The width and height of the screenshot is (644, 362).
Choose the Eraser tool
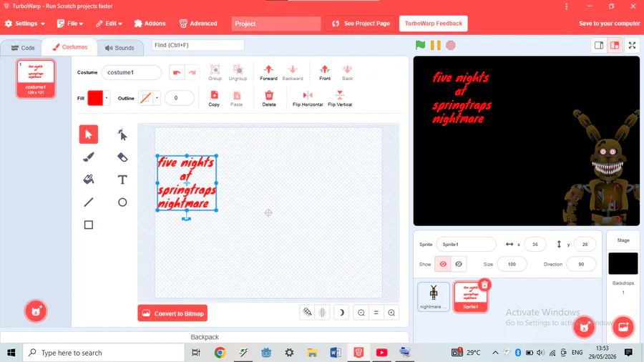[x=122, y=157]
